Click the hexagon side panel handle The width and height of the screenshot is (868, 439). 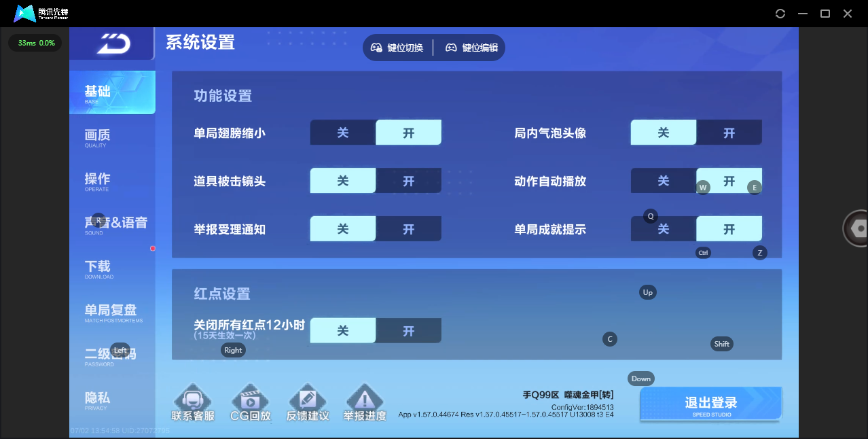pyautogui.click(x=858, y=228)
